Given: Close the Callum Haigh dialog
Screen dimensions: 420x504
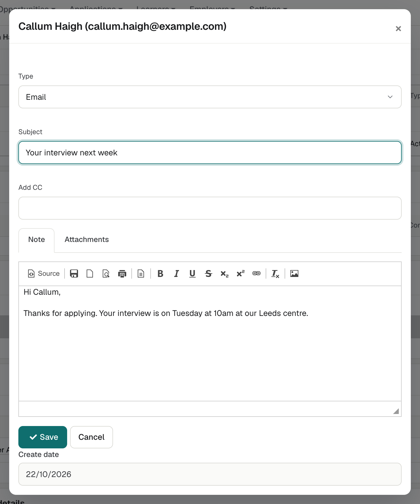Looking at the screenshot, I should click(x=398, y=29).
